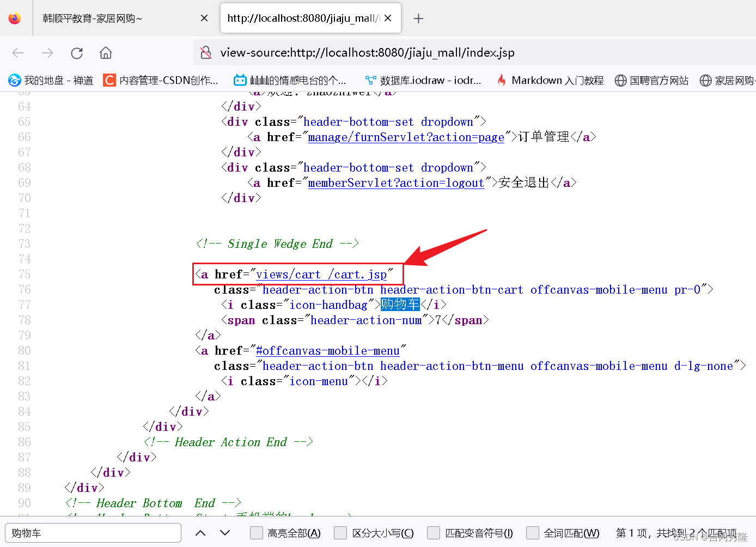
Task: Select the localhost:8080/jiaju_mall tab
Action: (x=310, y=19)
